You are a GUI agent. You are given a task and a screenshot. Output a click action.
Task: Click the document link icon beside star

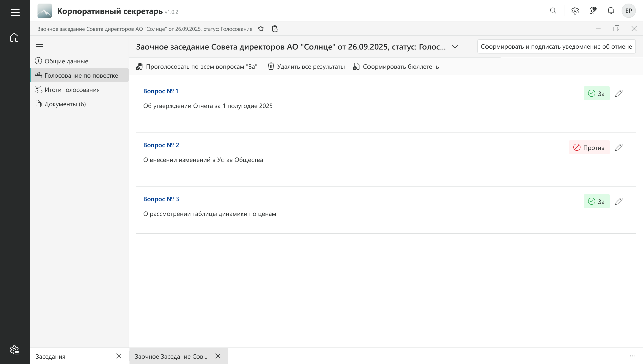(x=275, y=29)
